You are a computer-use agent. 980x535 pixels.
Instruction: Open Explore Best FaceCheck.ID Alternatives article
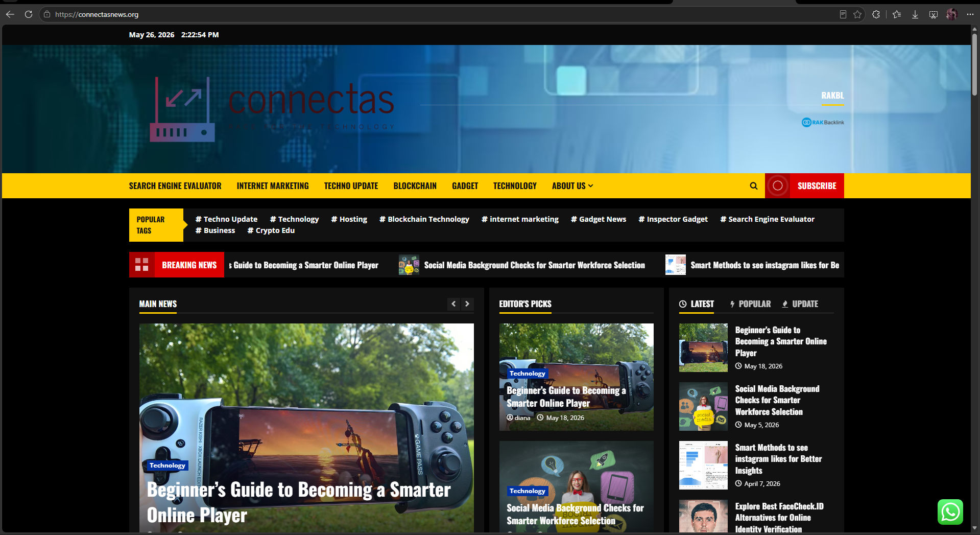pyautogui.click(x=779, y=518)
